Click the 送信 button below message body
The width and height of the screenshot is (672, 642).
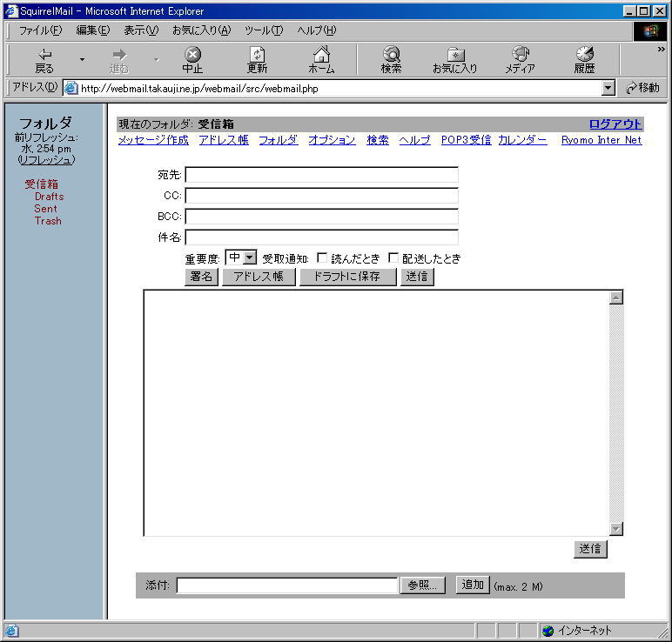tap(590, 549)
